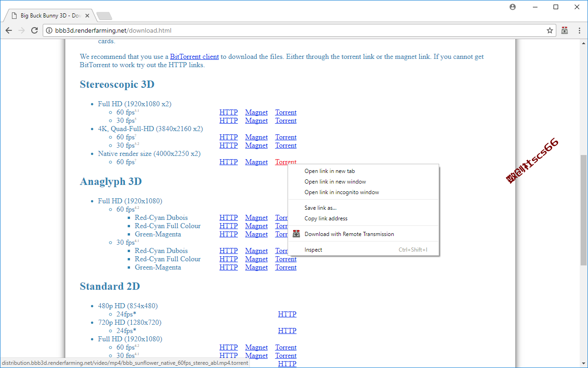The width and height of the screenshot is (588, 368).
Task: Open Magnet link for Anaglyph 60 fps Red-Cyan Full Colour
Action: click(256, 226)
